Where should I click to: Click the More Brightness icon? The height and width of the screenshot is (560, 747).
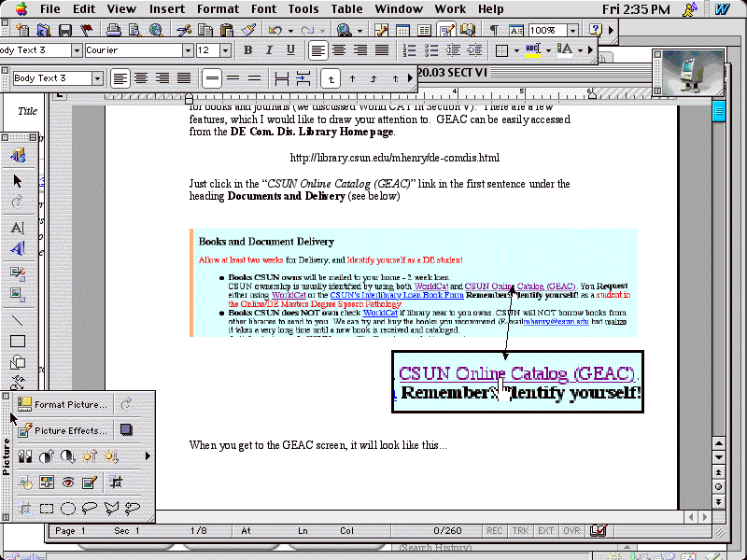tap(90, 456)
